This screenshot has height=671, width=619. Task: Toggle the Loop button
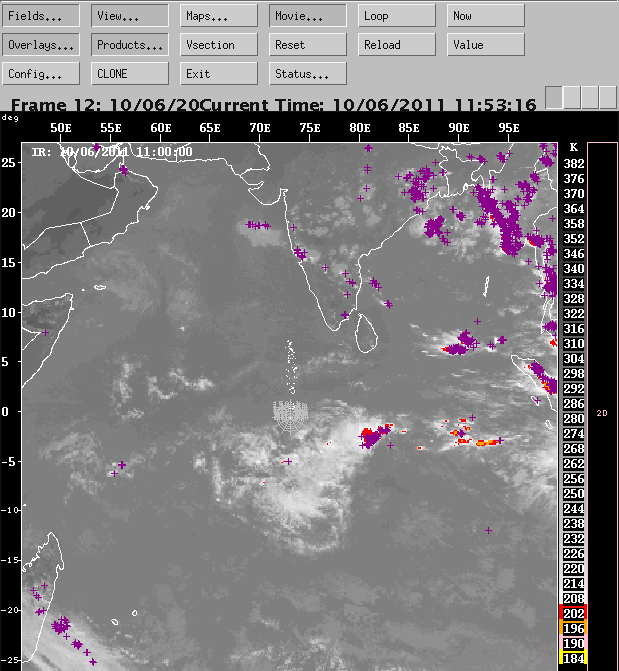397,16
